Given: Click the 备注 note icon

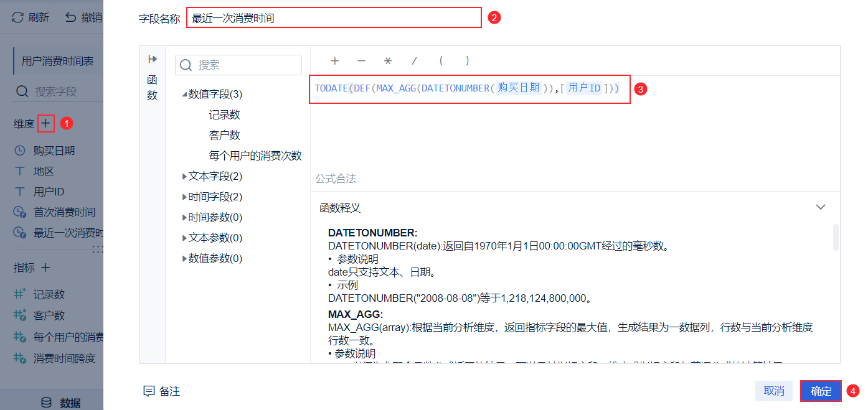Looking at the screenshot, I should [149, 391].
